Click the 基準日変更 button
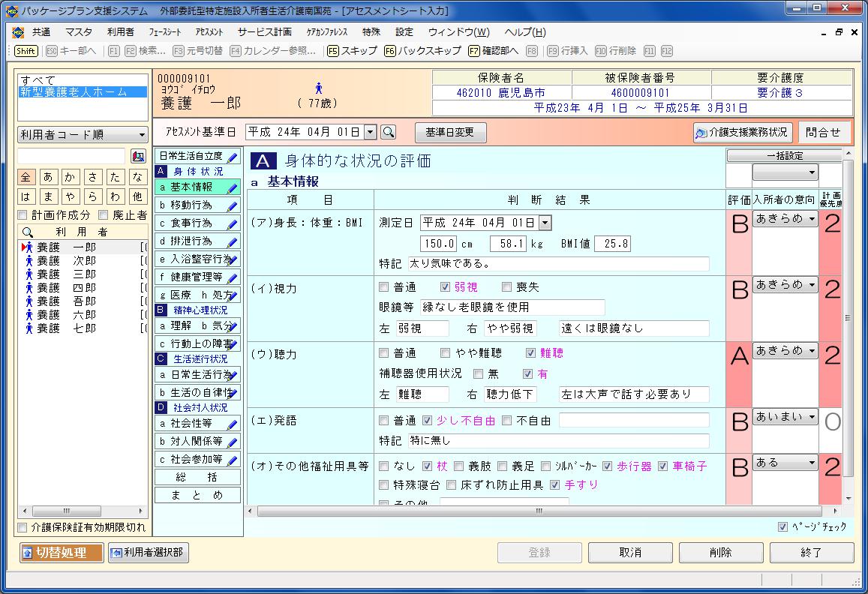Screen dimensions: 868x594 coord(450,132)
